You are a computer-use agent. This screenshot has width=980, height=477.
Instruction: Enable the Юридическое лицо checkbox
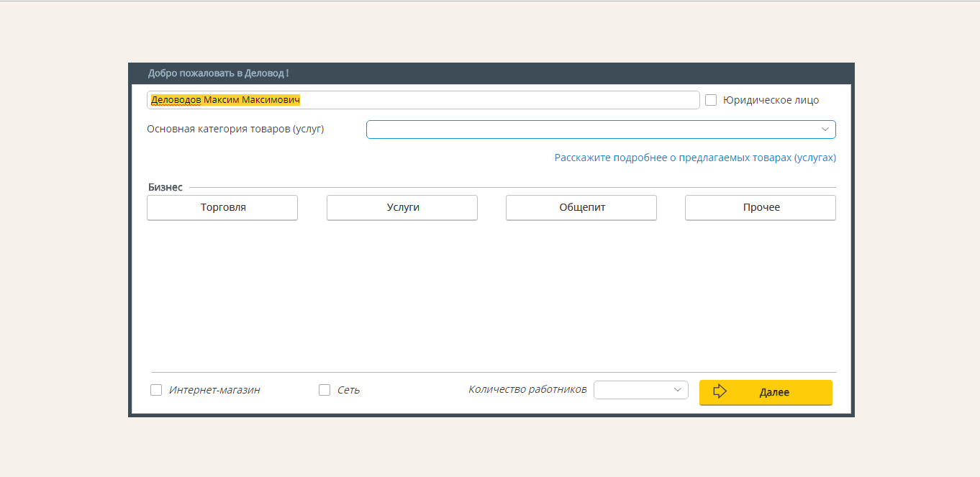(x=711, y=101)
